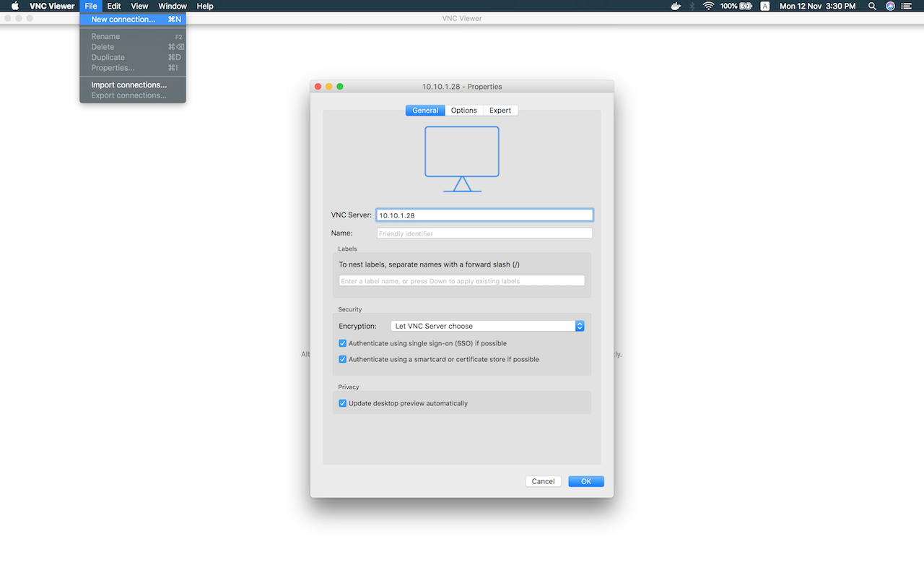Uncheck Authenticate using smartcard or certificate store
Screen dimensions: 924x578
pyautogui.click(x=343, y=359)
